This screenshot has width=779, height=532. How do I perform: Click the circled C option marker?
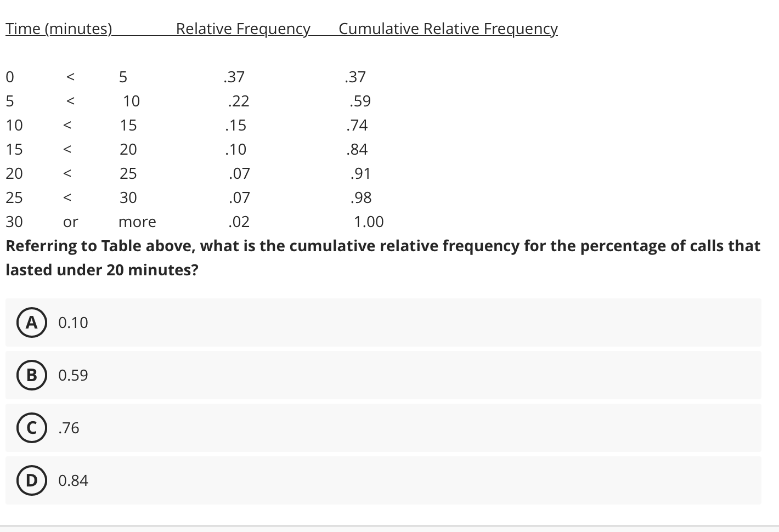pos(31,428)
